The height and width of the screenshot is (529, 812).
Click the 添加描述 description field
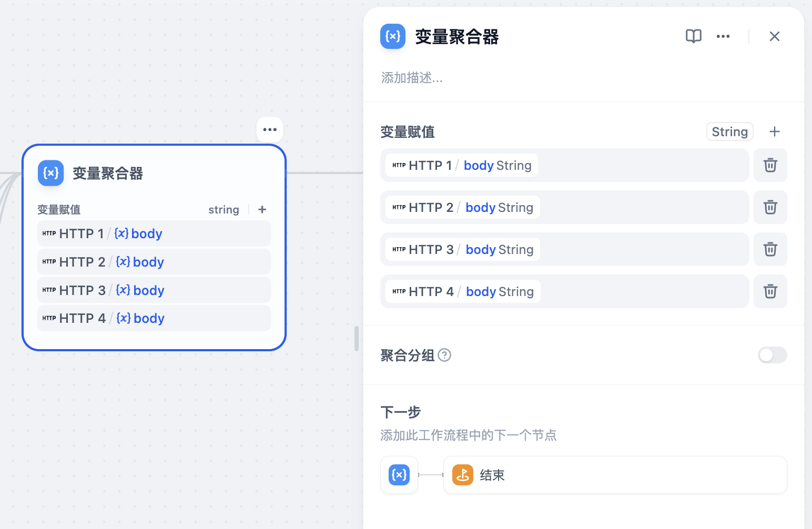pyautogui.click(x=412, y=78)
